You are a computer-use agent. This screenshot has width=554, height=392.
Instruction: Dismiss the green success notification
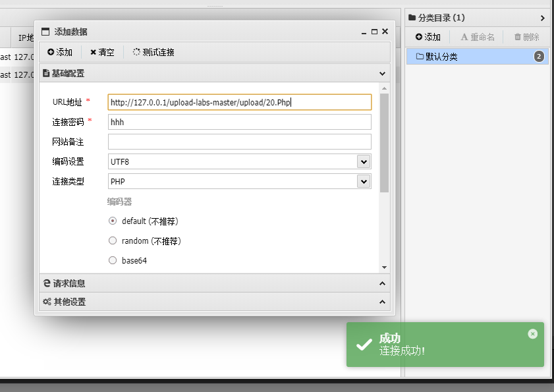point(532,333)
